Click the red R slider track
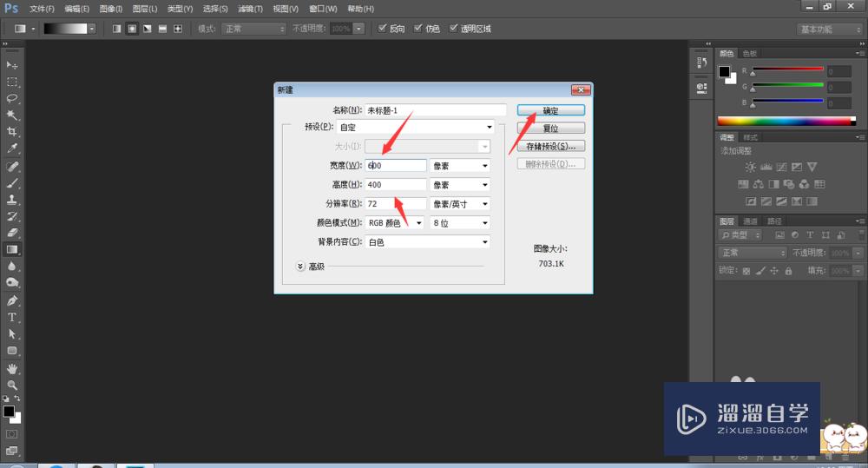The width and height of the screenshot is (868, 468). [x=787, y=69]
